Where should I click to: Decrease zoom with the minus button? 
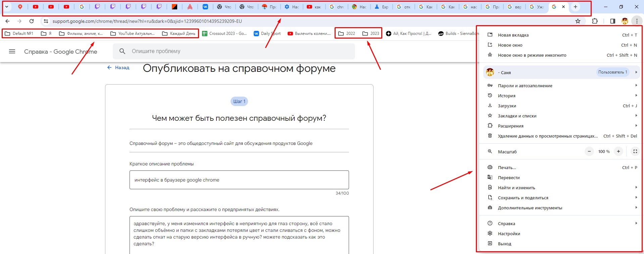click(589, 151)
